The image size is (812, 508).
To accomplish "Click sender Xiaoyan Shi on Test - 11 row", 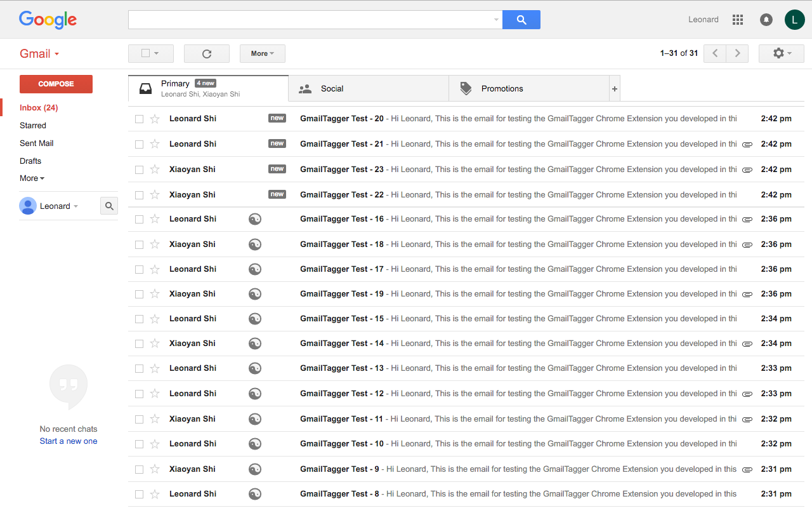I will [x=192, y=419].
